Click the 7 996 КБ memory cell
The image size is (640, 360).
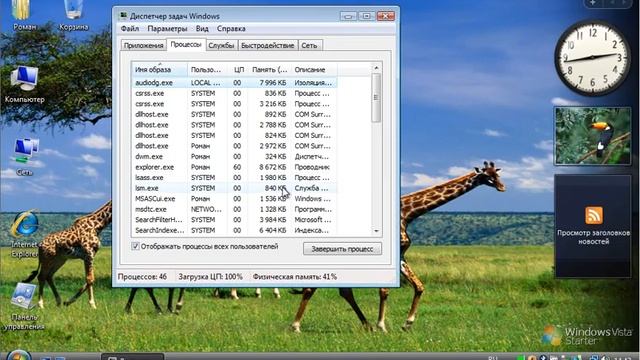click(272, 82)
